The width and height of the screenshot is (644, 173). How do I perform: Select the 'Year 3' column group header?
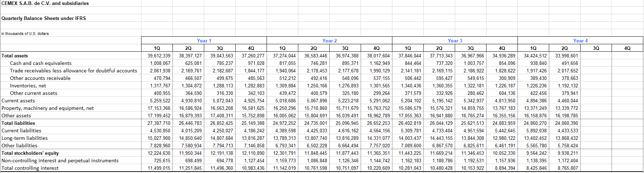coord(455,41)
